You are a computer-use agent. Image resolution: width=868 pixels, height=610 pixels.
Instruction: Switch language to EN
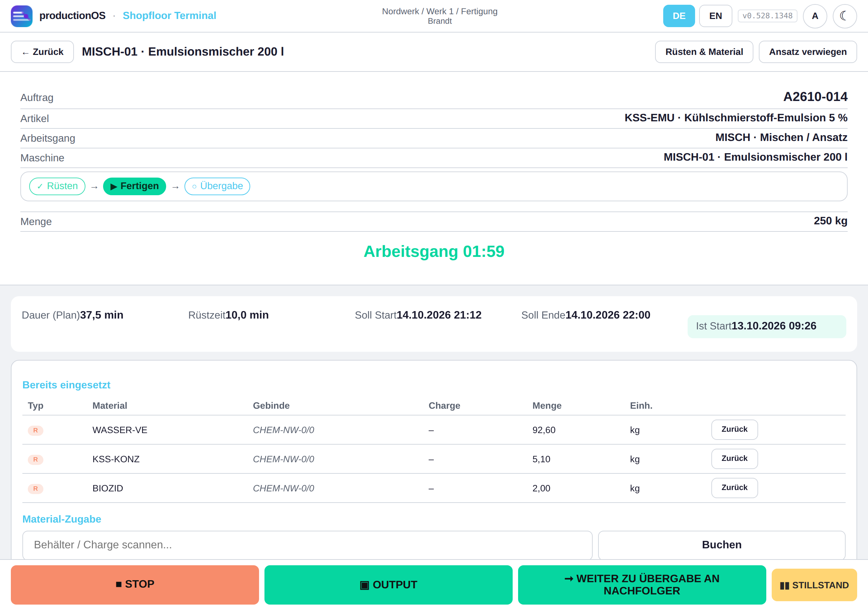715,16
